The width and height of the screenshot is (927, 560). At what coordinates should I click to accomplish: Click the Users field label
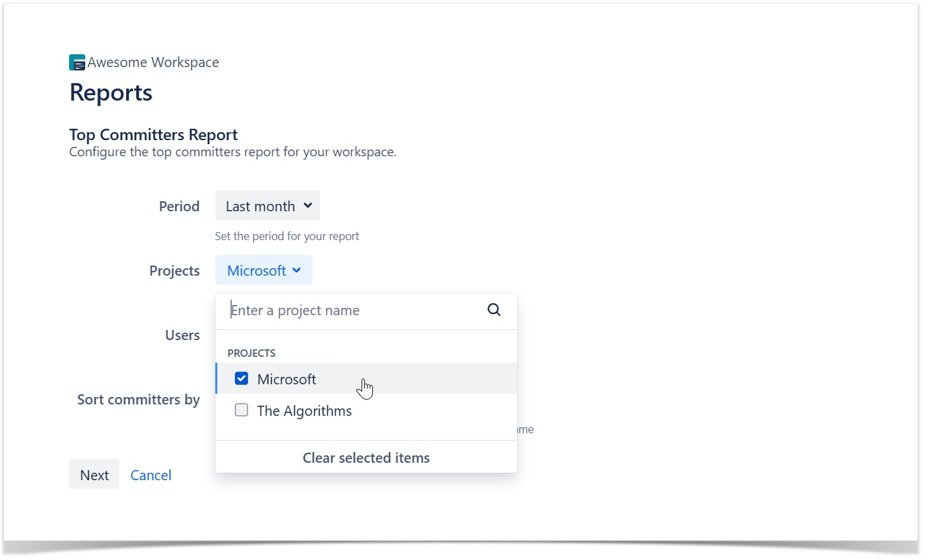(182, 335)
